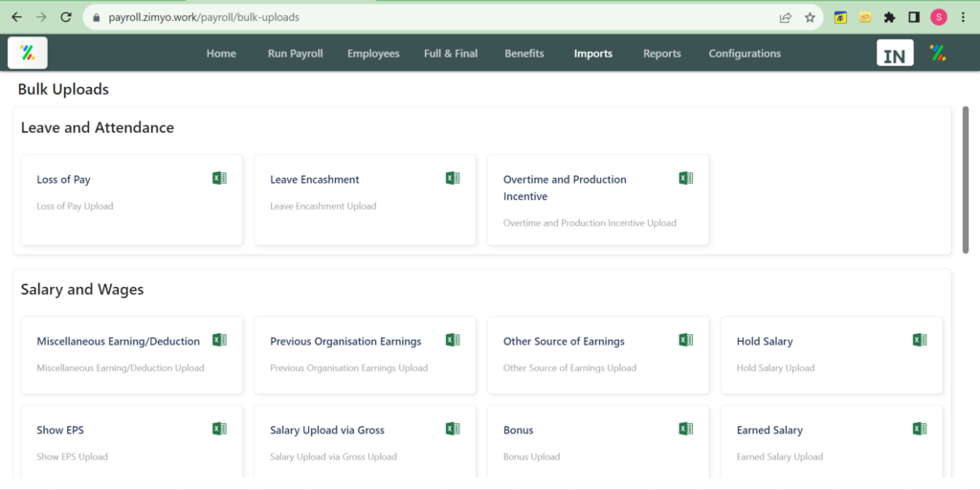Click 'Show EPS Upload' description text
This screenshot has width=980, height=490.
tap(72, 457)
